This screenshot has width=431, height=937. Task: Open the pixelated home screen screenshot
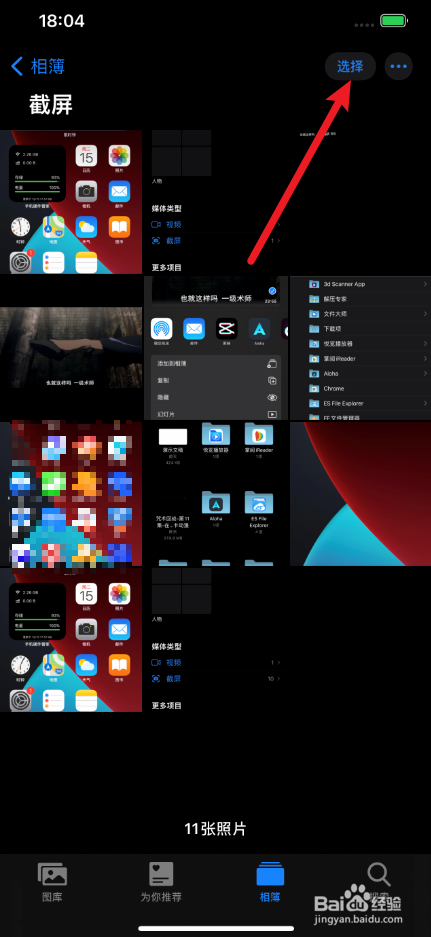71,494
